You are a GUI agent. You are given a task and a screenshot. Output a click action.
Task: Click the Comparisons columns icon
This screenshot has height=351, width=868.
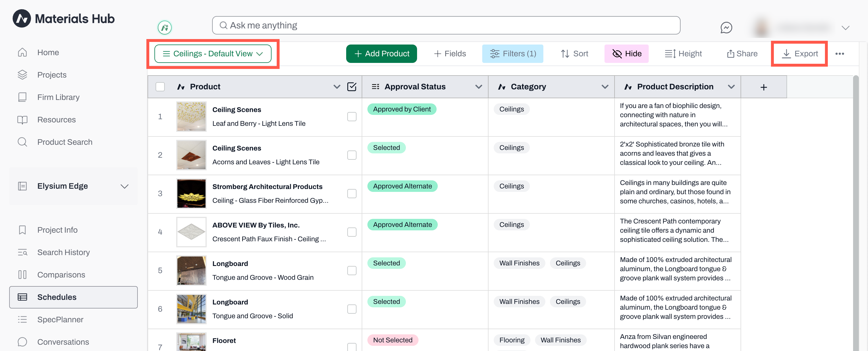pos(22,275)
